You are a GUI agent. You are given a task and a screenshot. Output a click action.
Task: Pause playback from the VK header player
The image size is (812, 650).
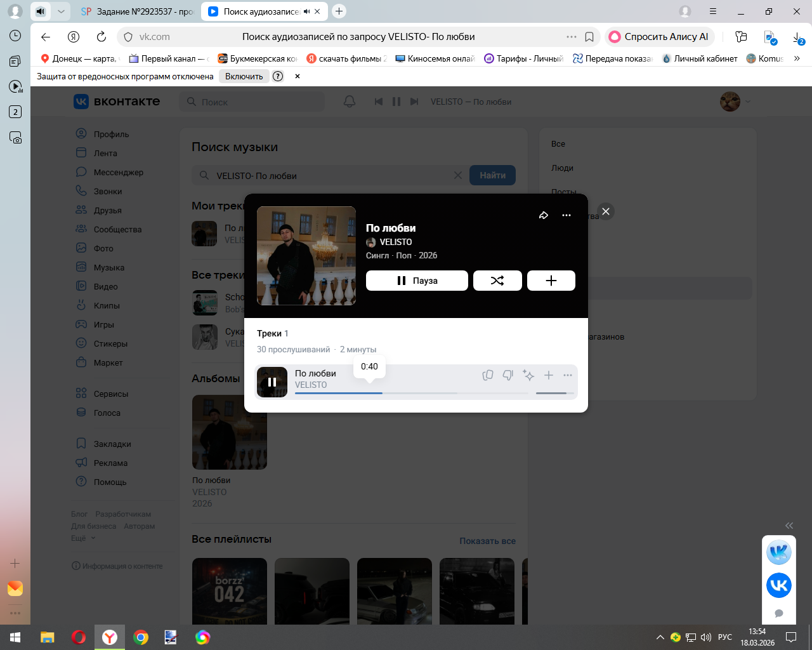point(396,102)
